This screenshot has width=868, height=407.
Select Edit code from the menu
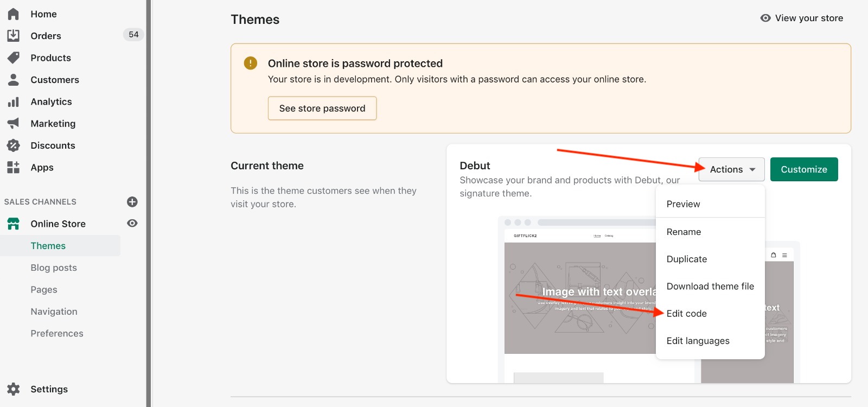point(686,314)
